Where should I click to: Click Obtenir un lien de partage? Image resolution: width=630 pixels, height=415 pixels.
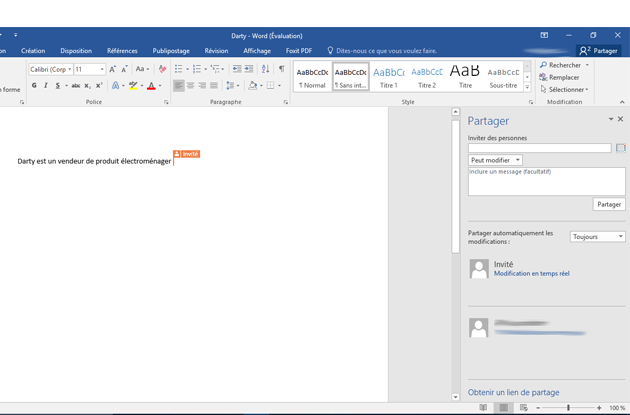pyautogui.click(x=513, y=392)
